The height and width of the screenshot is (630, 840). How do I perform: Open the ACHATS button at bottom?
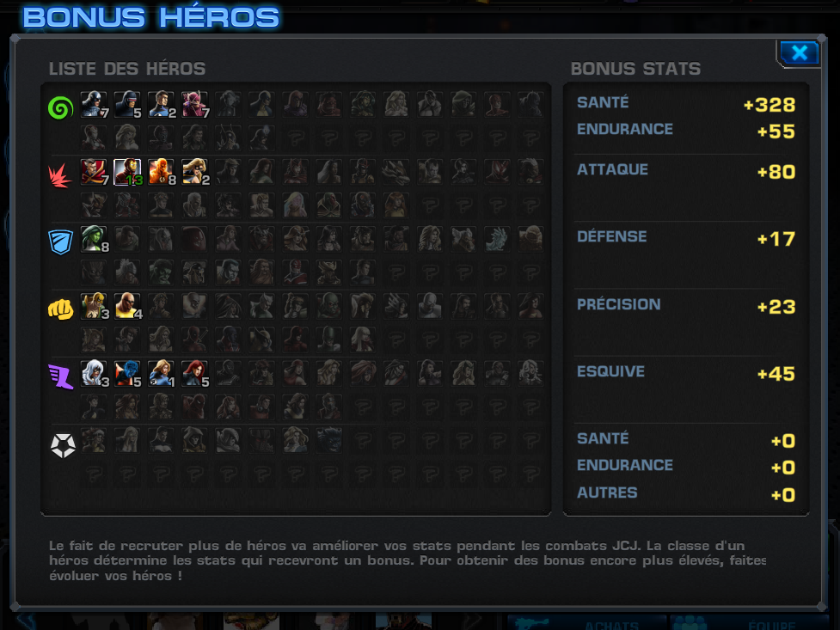click(x=586, y=622)
